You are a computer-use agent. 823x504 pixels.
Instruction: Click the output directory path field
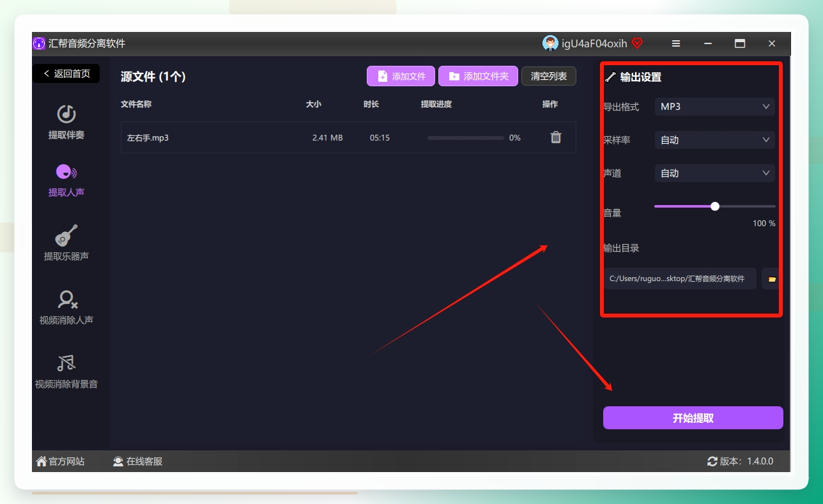click(x=681, y=279)
